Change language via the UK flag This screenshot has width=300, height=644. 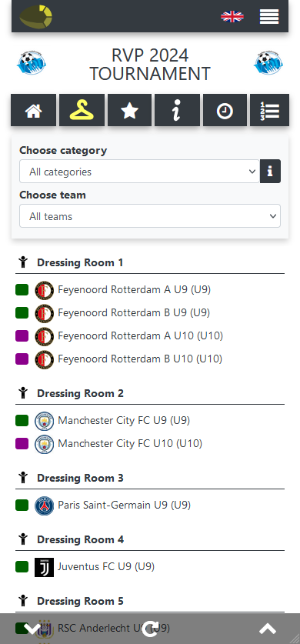tap(232, 16)
